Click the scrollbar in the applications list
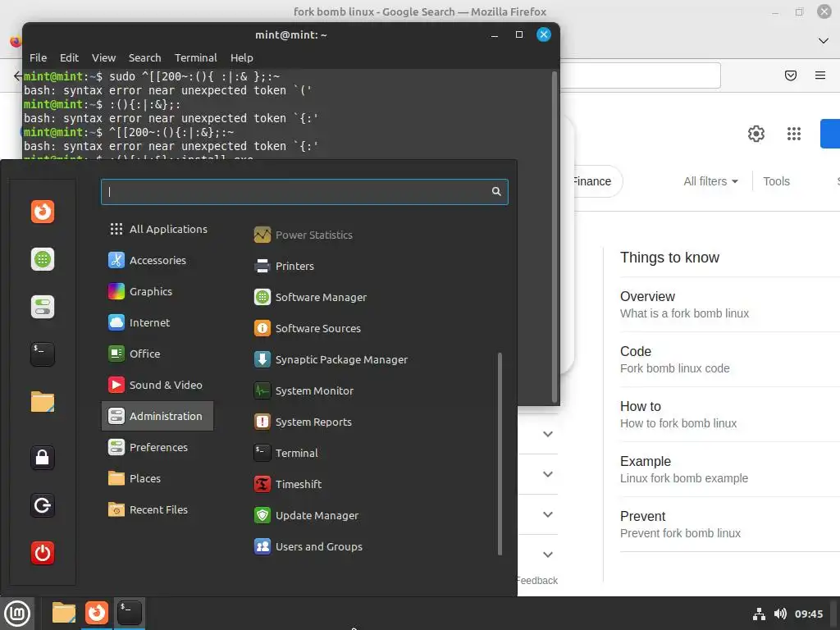Viewport: 840px width, 630px height. 500,453
